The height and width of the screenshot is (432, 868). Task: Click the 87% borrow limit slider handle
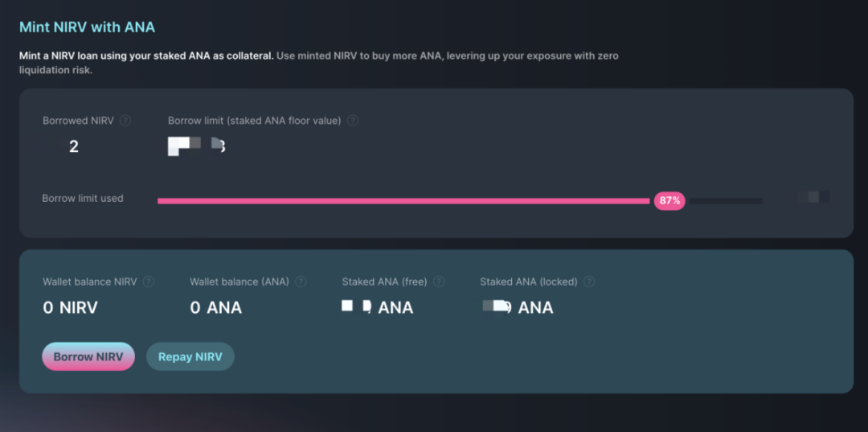click(669, 200)
